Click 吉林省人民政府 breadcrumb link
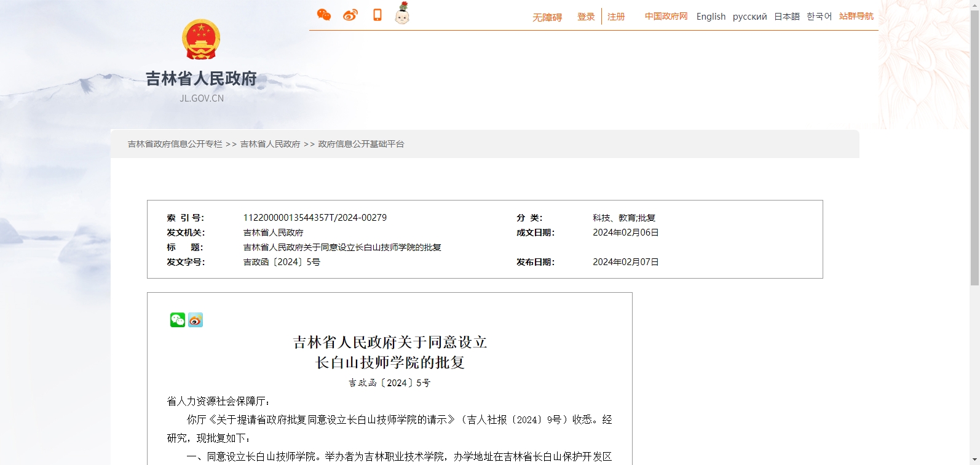The image size is (980, 465). click(x=270, y=144)
